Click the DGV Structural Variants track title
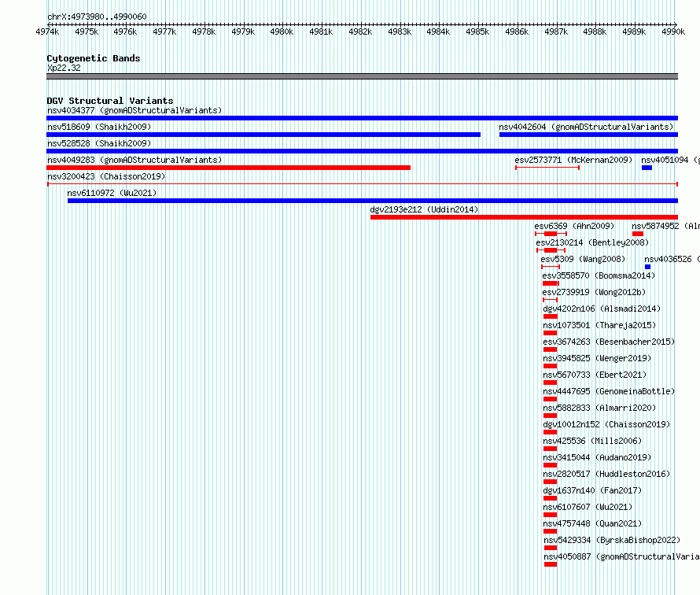Image resolution: width=700 pixels, height=595 pixels. click(110, 101)
